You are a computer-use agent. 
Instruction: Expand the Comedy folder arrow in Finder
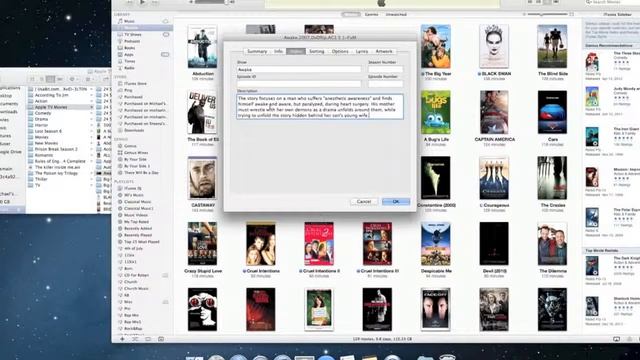91,113
